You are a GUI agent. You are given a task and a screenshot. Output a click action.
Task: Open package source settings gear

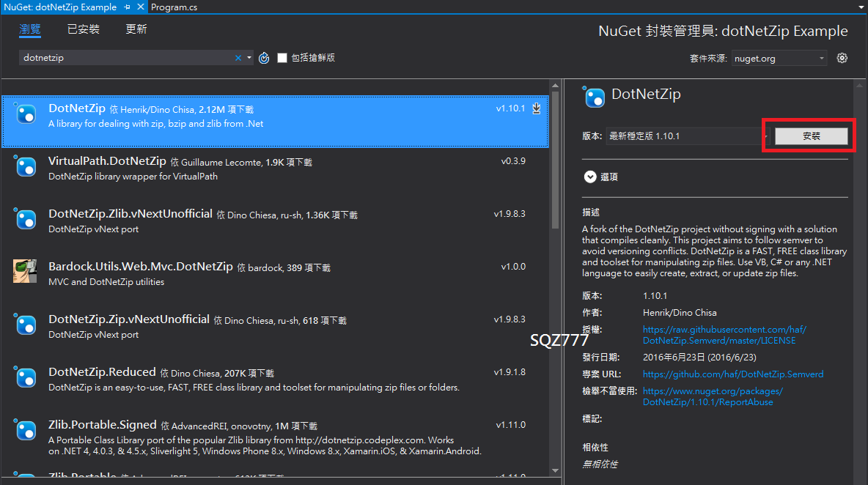[x=842, y=58]
